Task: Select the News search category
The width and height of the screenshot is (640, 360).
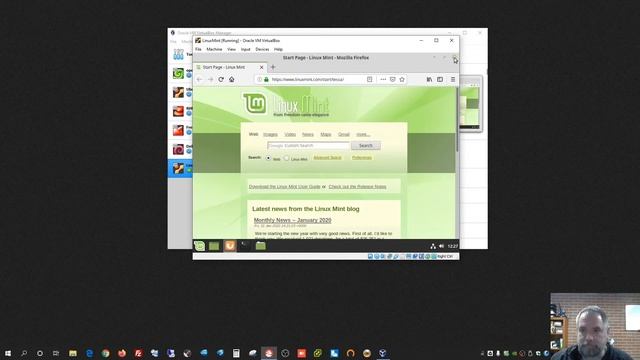Action: (x=308, y=134)
